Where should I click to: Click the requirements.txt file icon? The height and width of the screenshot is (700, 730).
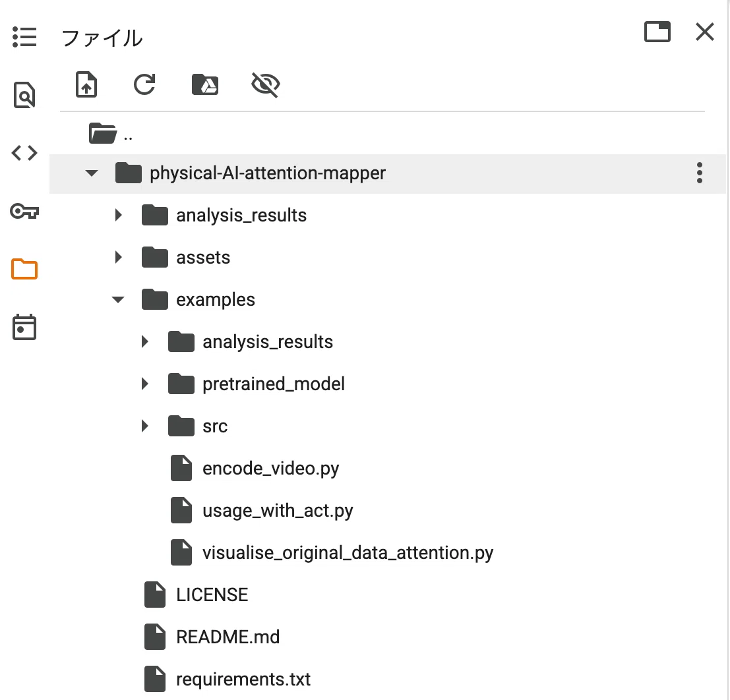[x=154, y=680]
